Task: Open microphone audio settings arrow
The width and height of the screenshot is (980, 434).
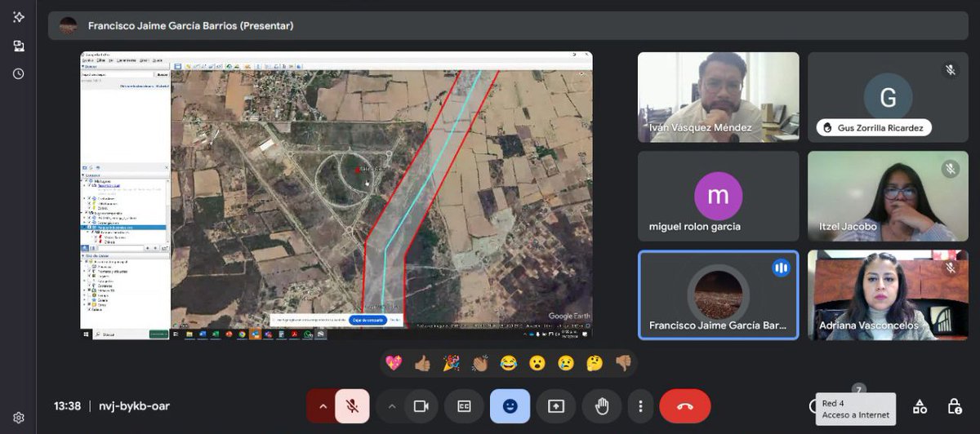Action: pyautogui.click(x=323, y=406)
